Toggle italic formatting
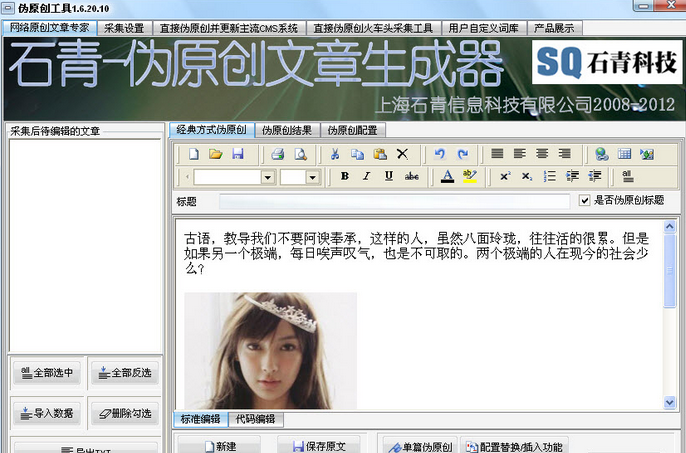The image size is (686, 453). click(x=367, y=176)
